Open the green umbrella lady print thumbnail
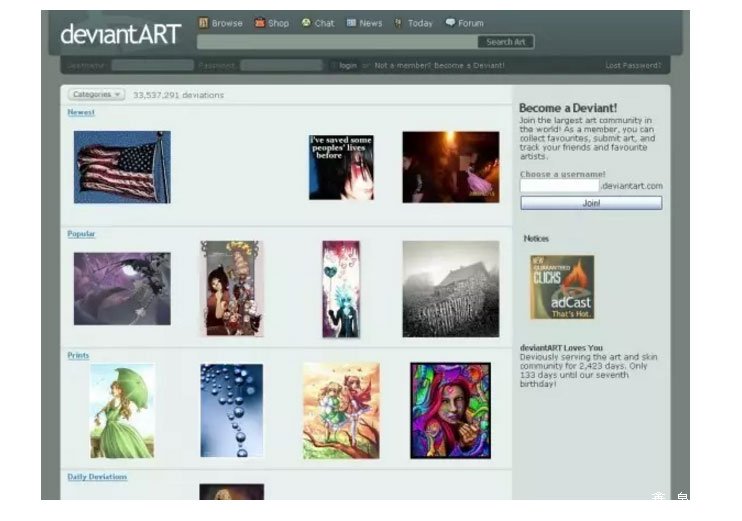 coord(122,410)
